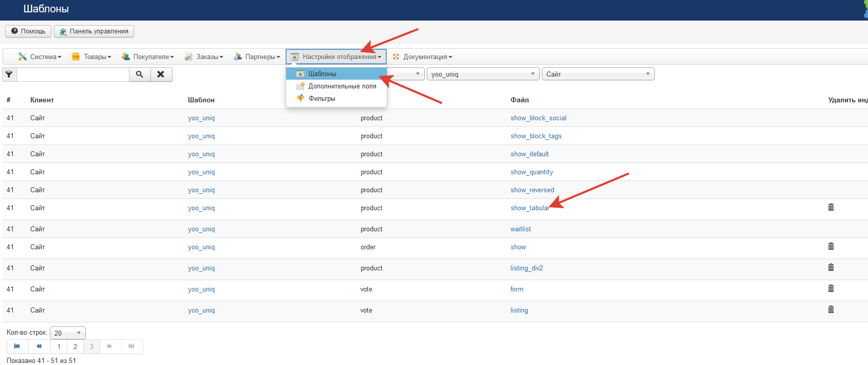This screenshot has width=868, height=365.
Task: Click the filter funnel icon
Action: coord(9,75)
